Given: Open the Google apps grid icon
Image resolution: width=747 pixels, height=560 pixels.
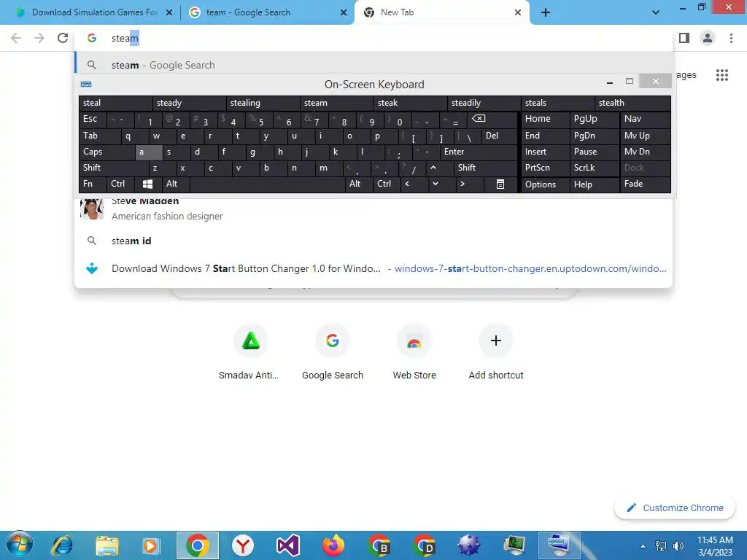Looking at the screenshot, I should 721,75.
